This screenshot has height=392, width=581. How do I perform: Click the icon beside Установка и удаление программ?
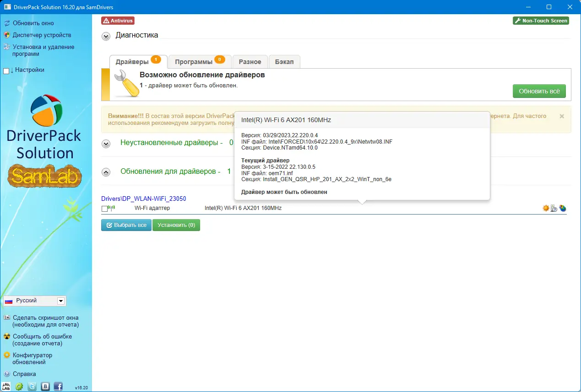(6, 47)
